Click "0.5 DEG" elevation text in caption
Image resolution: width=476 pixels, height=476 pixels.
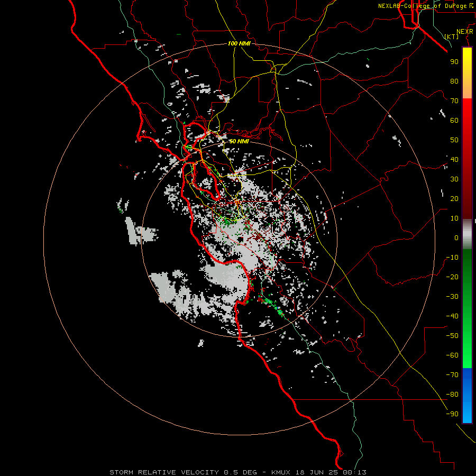point(241,472)
